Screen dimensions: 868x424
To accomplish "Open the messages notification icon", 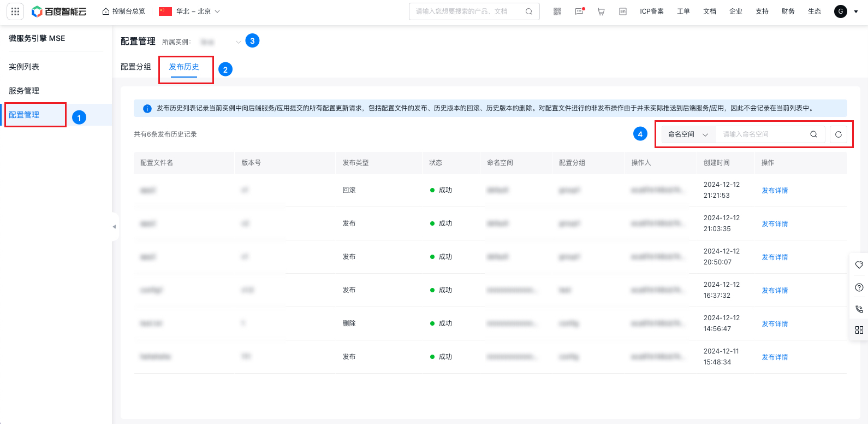I will (579, 11).
